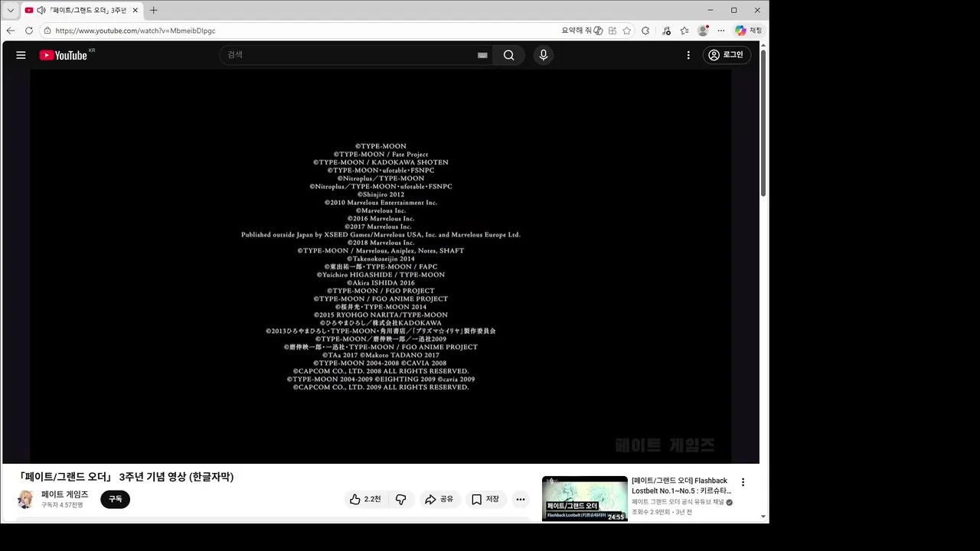Minimize the browser window
Screen dimensions: 980x551
710,10
